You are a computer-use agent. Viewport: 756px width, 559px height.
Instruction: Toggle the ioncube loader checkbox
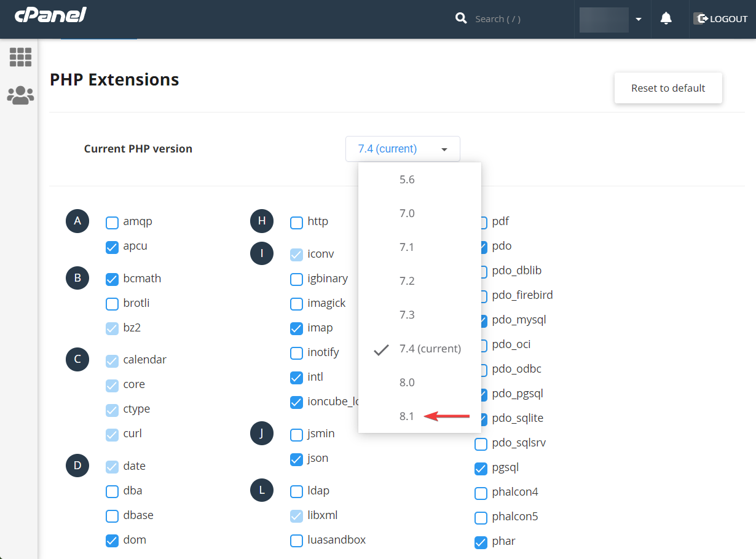point(296,403)
